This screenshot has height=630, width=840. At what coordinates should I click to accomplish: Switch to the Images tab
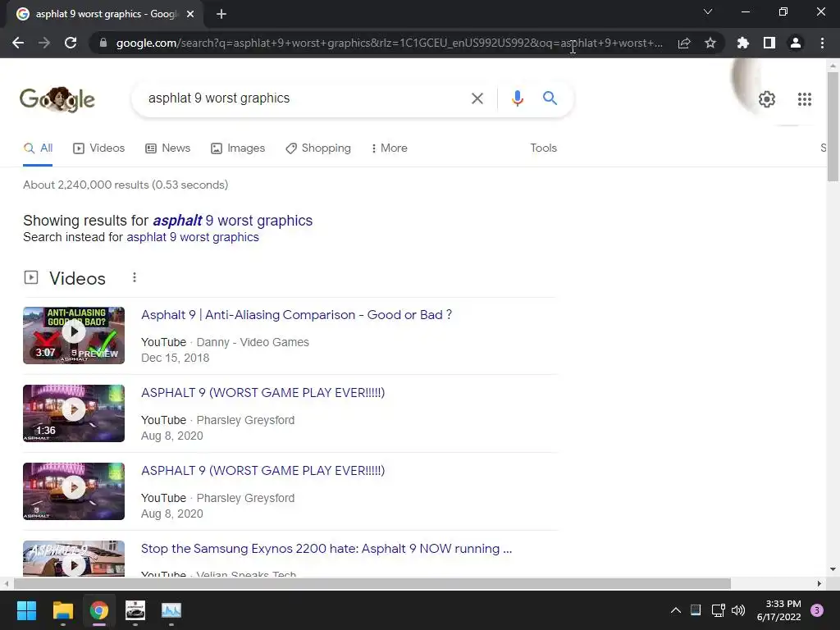pyautogui.click(x=238, y=148)
